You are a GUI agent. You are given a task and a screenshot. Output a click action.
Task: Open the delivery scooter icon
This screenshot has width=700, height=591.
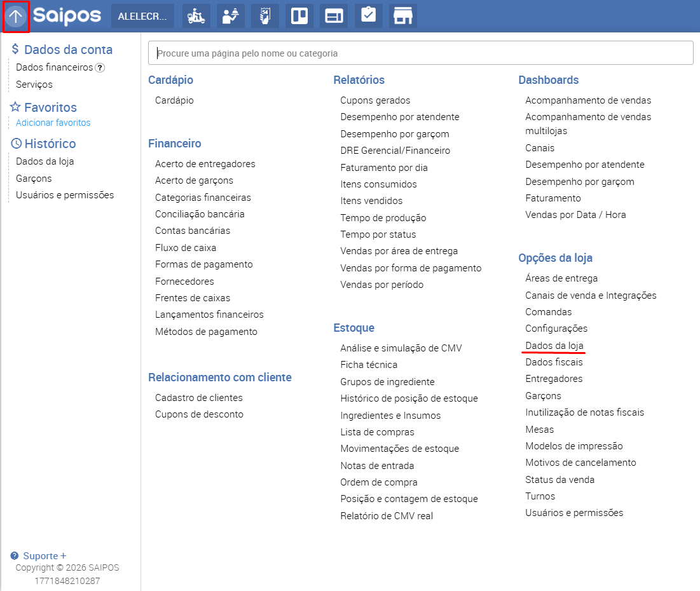(x=196, y=17)
